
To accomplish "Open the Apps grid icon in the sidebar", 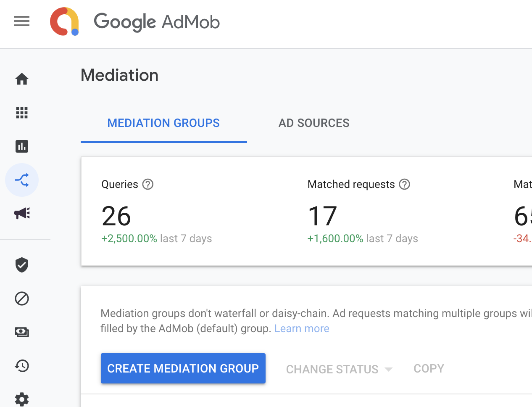I will point(21,113).
